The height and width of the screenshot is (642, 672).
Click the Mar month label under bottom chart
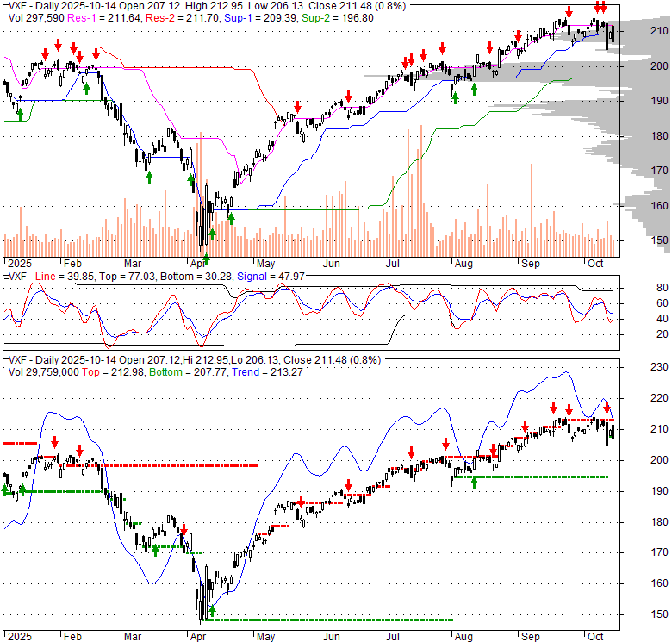coord(133,637)
